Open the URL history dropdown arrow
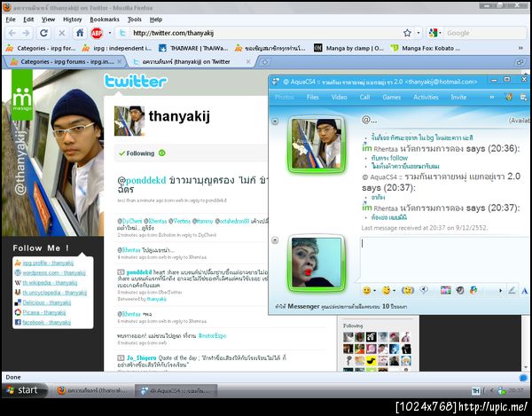This screenshot has width=532, height=416. [419, 33]
